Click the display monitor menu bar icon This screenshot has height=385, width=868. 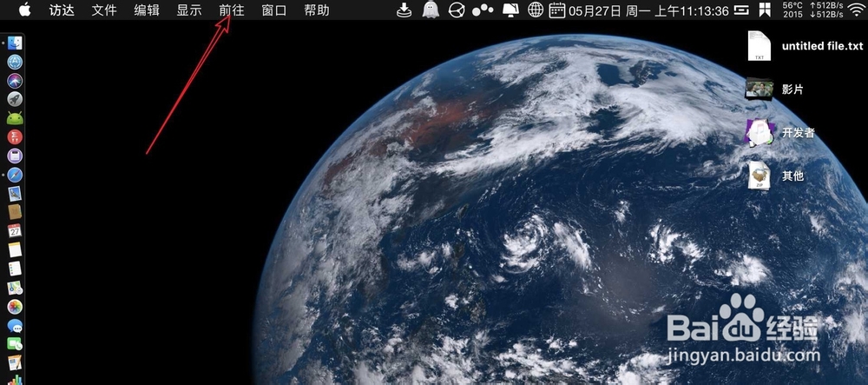click(511, 10)
